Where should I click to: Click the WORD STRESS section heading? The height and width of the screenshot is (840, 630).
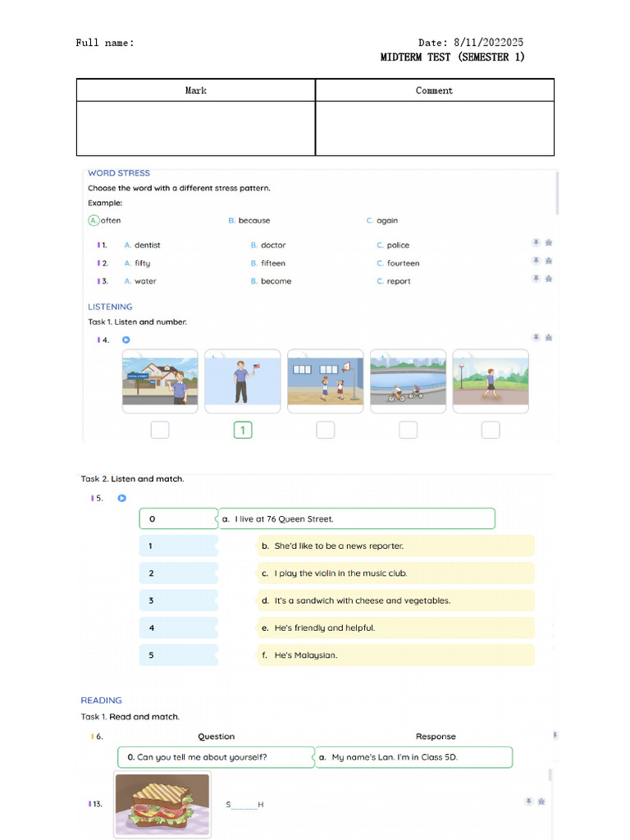pos(119,173)
